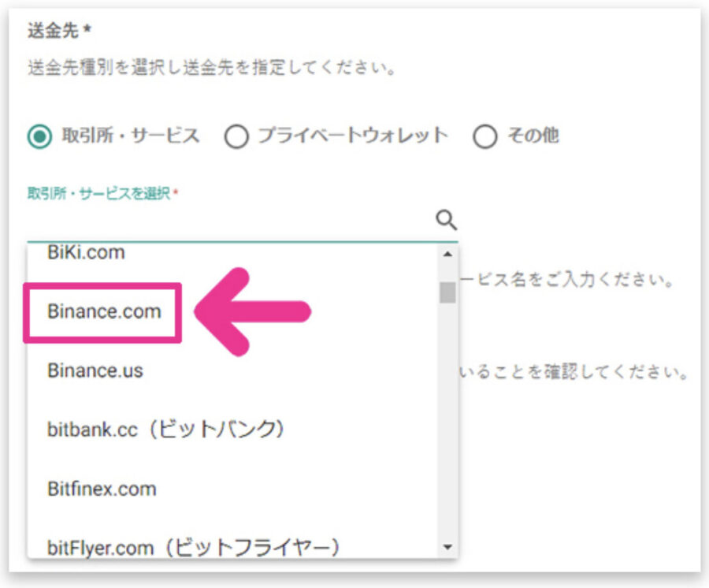Click the dropdown scrollbar down arrow
This screenshot has width=709, height=588.
coord(447,547)
